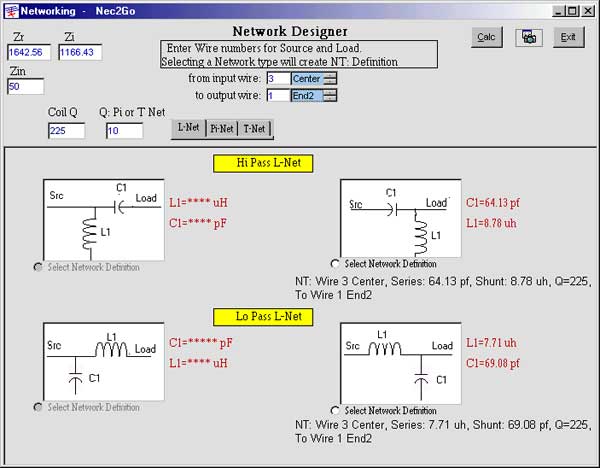Click Hi Pass series-C shunt-L schematic thumbnail right
600x468 pixels.
coord(401,218)
